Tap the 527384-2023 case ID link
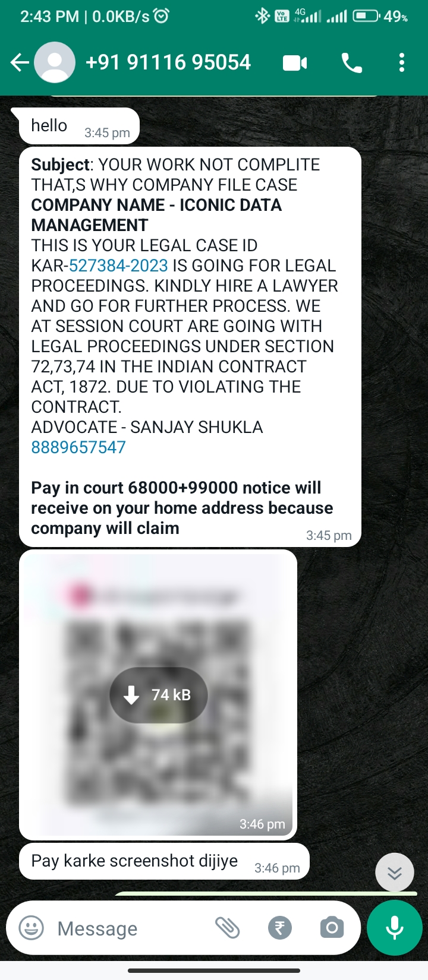 click(118, 265)
